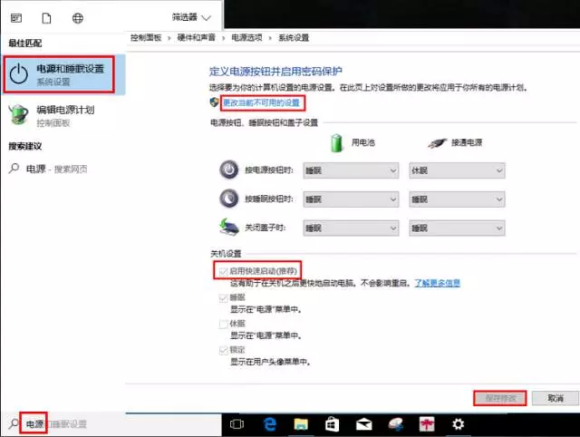Click the Task View taskbar icon
The image size is (580, 437).
point(237,424)
